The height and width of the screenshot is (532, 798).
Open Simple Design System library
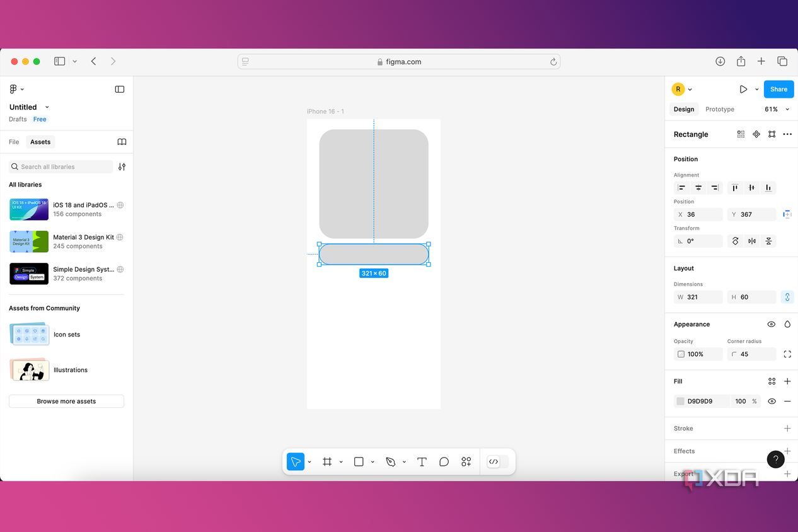point(66,274)
